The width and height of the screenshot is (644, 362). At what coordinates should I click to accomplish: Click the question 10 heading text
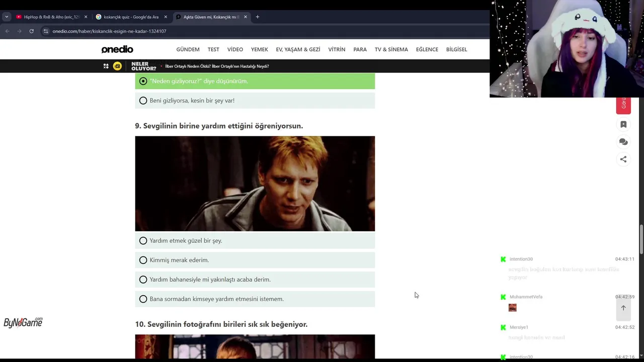221,324
